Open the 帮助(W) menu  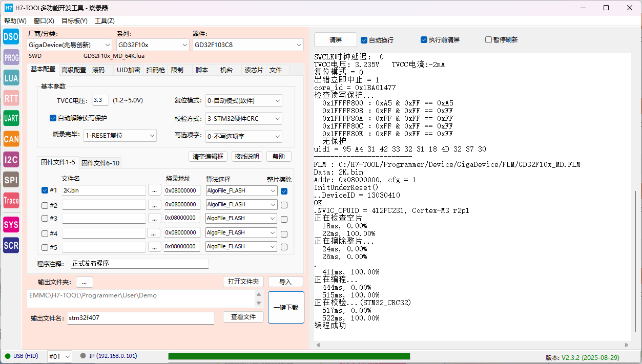(x=15, y=21)
